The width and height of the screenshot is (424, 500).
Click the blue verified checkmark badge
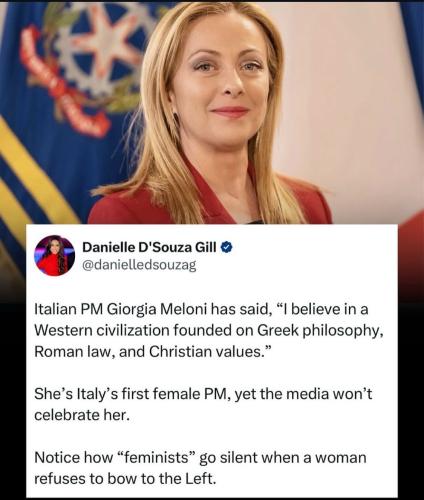point(227,247)
